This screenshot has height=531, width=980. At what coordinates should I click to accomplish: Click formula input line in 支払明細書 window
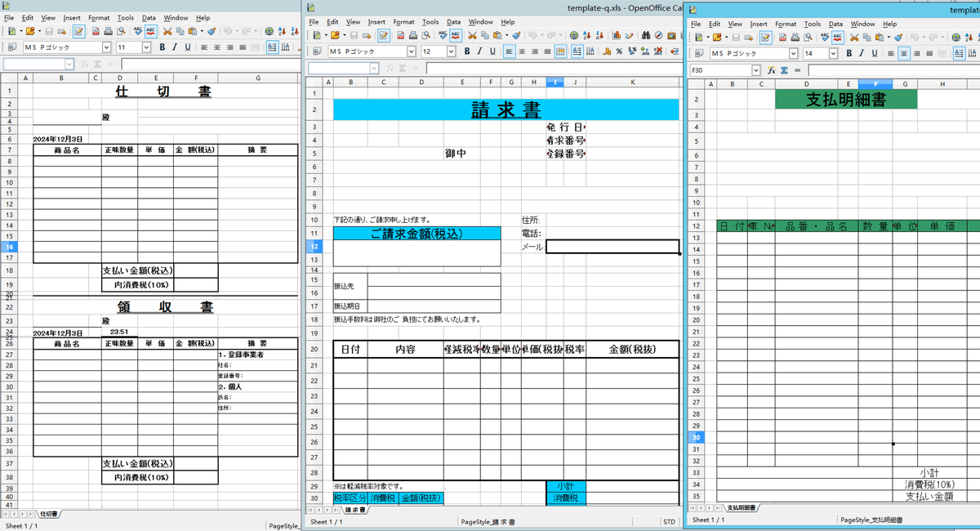pos(890,71)
